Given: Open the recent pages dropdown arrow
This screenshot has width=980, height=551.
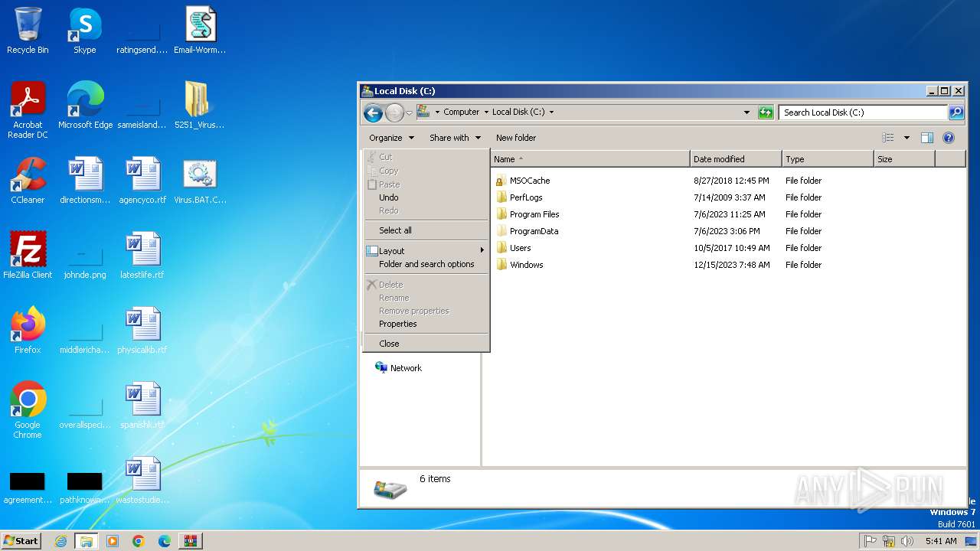Looking at the screenshot, I should click(x=409, y=113).
